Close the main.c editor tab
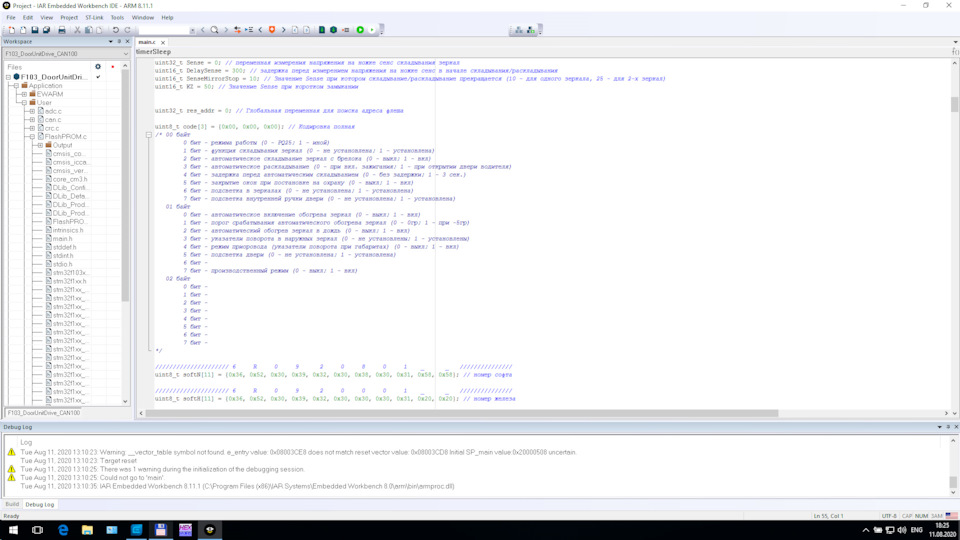960x540 pixels. pyautogui.click(x=162, y=42)
